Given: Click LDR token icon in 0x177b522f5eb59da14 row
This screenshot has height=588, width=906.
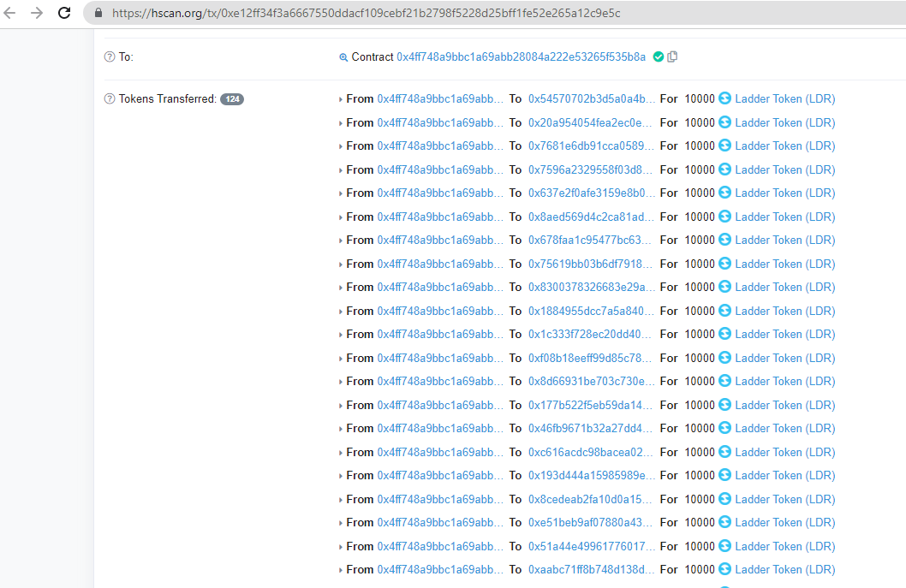Looking at the screenshot, I should tap(724, 404).
